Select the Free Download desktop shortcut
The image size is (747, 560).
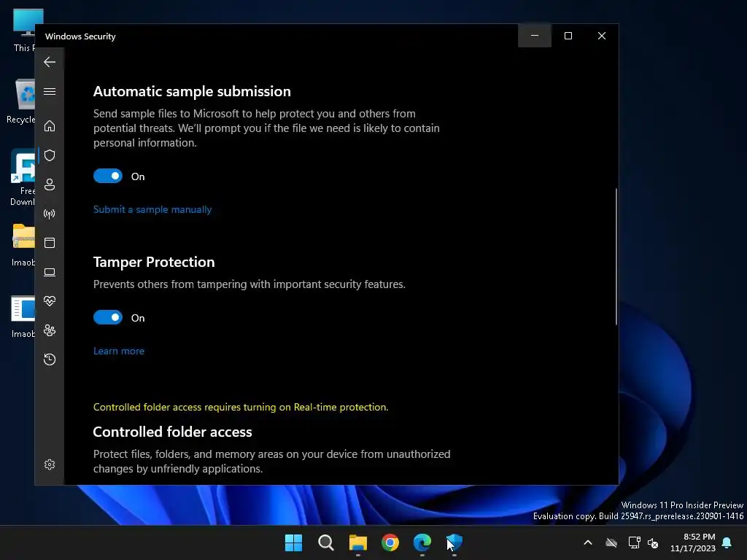tap(22, 178)
